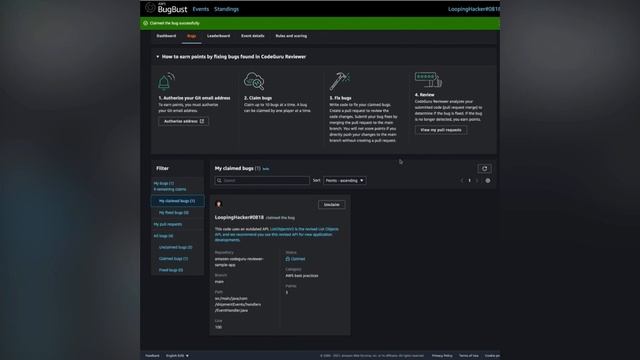Open the Events link in header
Screen dimensions: 640x360
tap(201, 9)
